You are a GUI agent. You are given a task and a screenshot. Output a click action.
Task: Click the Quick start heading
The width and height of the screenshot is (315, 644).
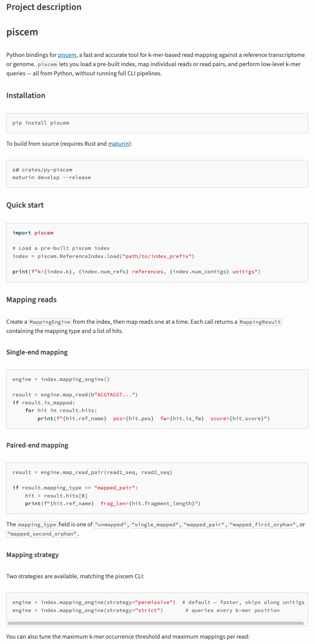[25, 205]
